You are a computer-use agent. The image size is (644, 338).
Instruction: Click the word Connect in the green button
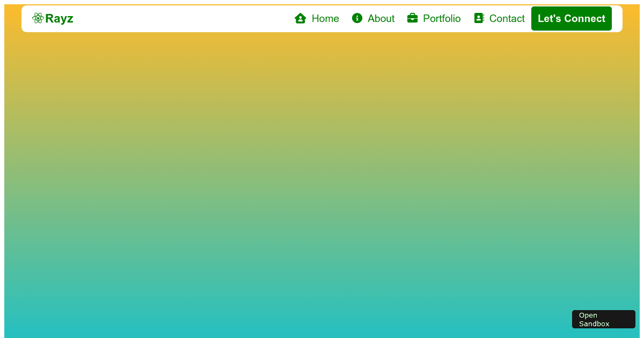coord(588,18)
